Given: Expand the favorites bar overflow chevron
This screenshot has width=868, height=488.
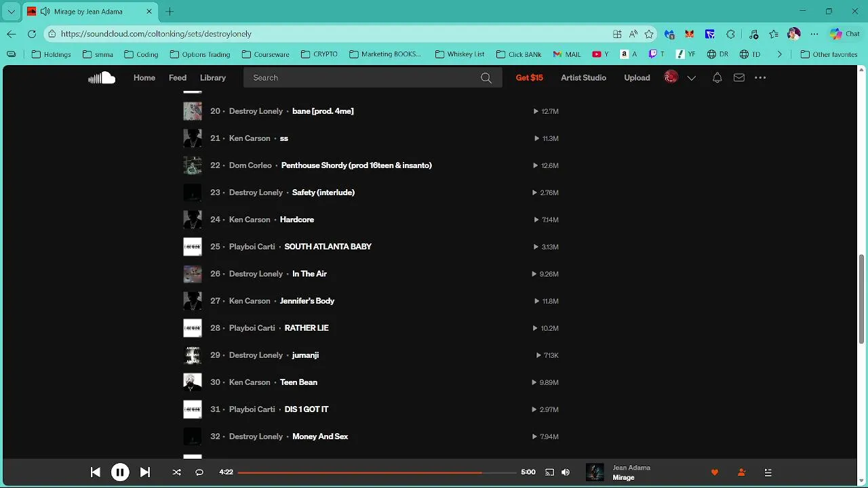Looking at the screenshot, I should pos(779,54).
